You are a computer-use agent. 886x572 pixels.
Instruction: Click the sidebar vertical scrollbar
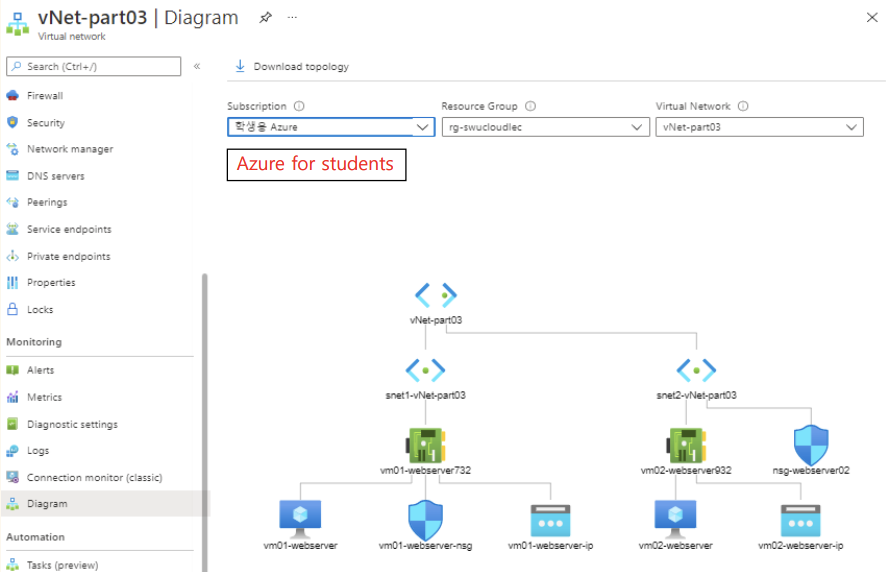(x=205, y=423)
